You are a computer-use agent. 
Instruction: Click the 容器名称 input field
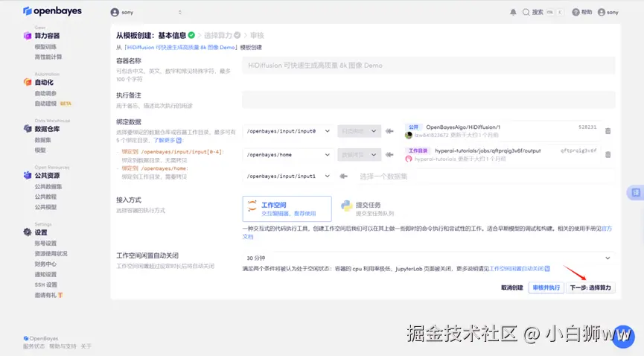[x=429, y=66]
